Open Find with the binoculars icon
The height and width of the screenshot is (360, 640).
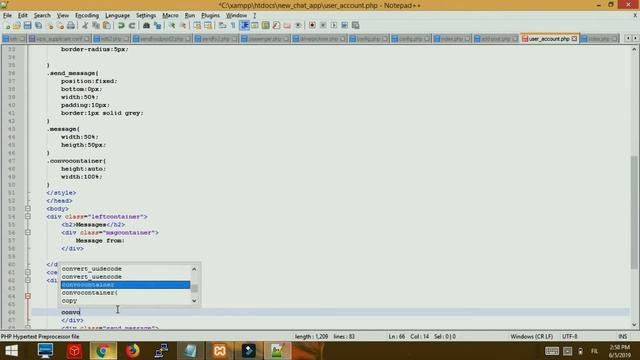click(146, 26)
